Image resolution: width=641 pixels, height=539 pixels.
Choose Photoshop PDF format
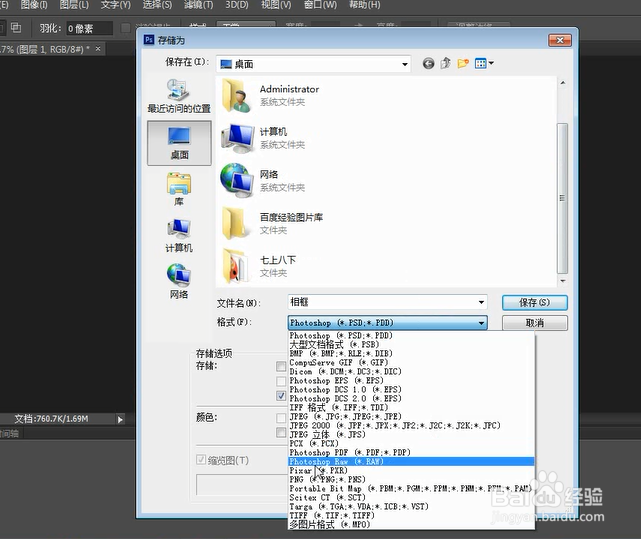[411, 453]
